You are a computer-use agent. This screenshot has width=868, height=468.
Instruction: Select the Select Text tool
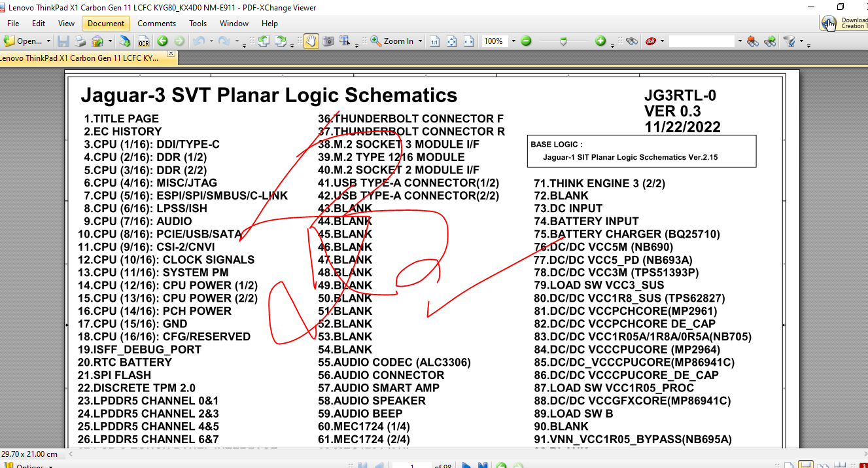[x=345, y=41]
